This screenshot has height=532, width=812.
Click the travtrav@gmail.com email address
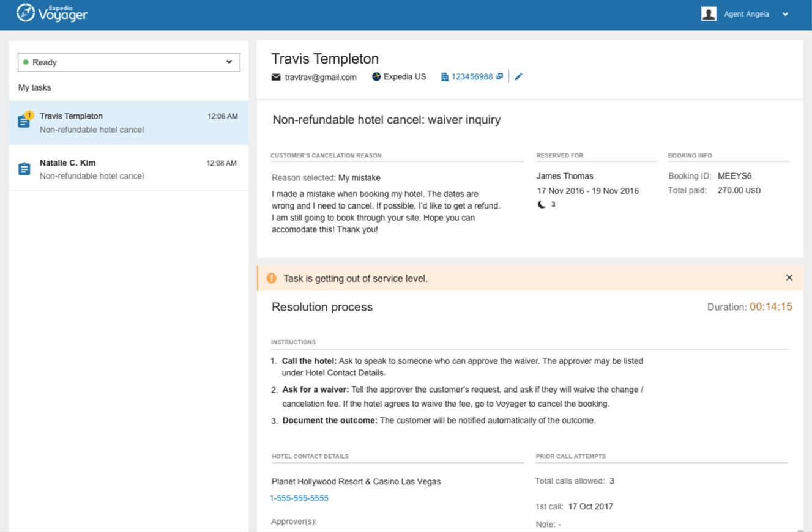point(321,77)
